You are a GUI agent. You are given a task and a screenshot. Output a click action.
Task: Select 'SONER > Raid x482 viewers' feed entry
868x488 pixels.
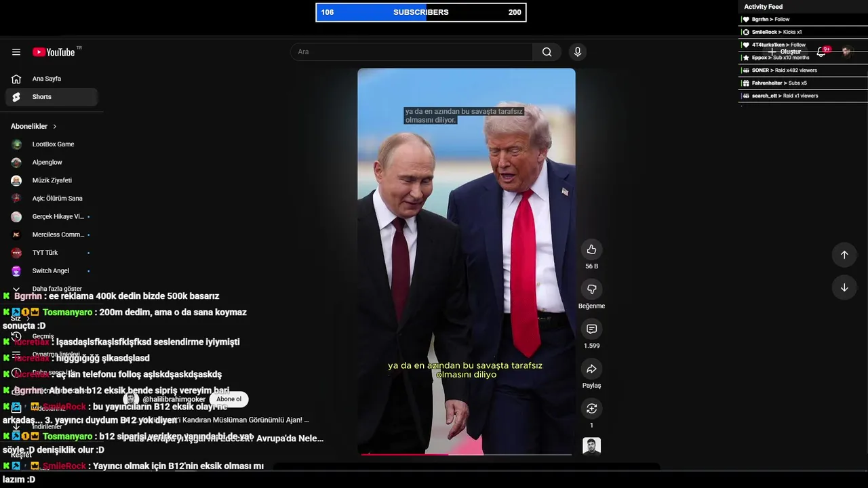coord(803,70)
